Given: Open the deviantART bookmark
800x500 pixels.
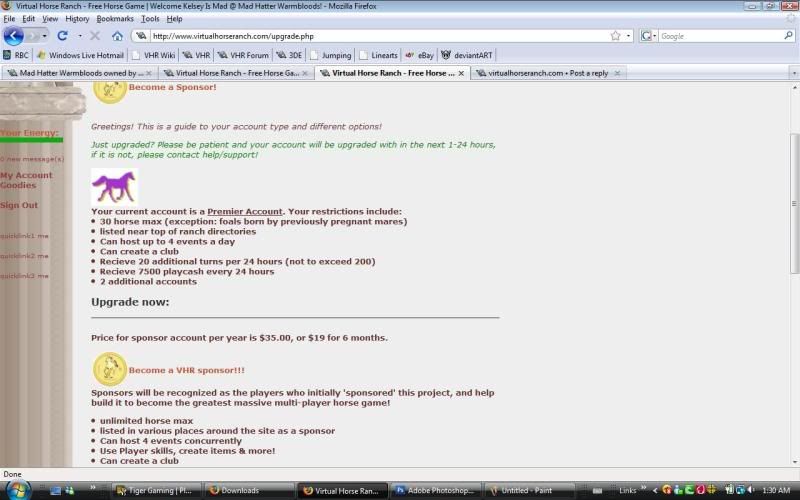Looking at the screenshot, I should [x=467, y=55].
